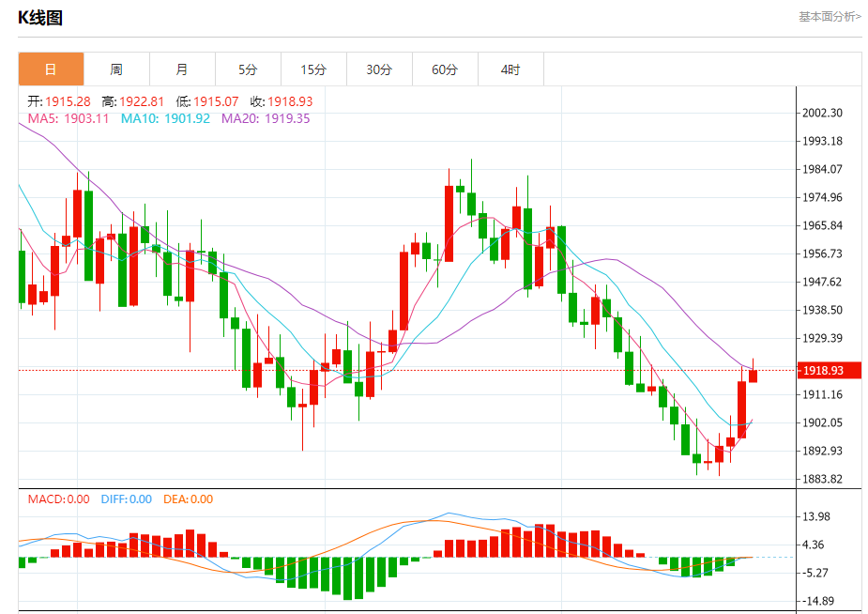Click the 高:1922.81 high value
The height and width of the screenshot is (614, 868).
pyautogui.click(x=133, y=101)
